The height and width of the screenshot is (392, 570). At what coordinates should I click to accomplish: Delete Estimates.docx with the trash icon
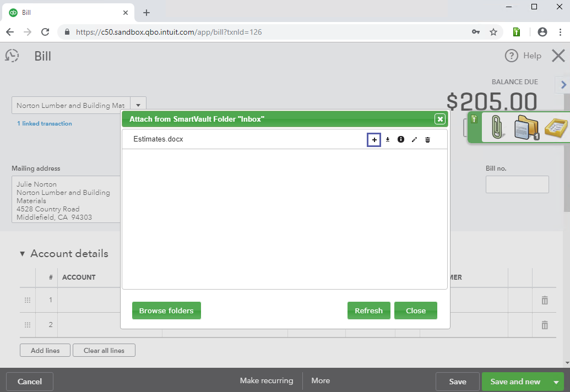coord(427,140)
